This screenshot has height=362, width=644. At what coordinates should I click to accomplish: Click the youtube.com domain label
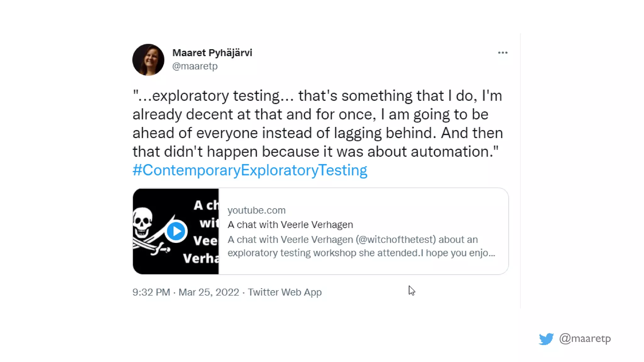point(256,210)
